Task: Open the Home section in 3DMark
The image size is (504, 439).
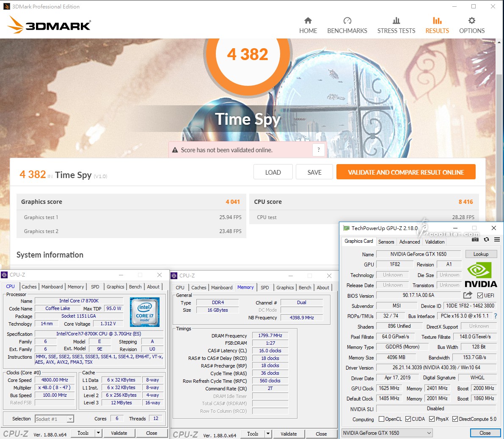Action: point(308,25)
